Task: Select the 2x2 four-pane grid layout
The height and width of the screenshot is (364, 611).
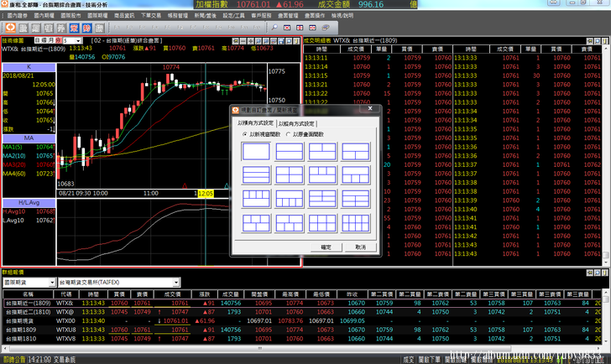Action: [x=290, y=175]
